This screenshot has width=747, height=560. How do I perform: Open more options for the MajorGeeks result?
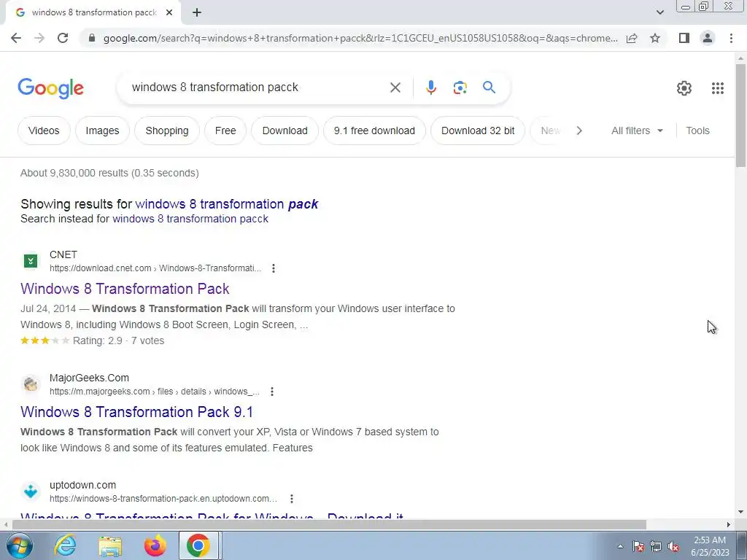272,392
